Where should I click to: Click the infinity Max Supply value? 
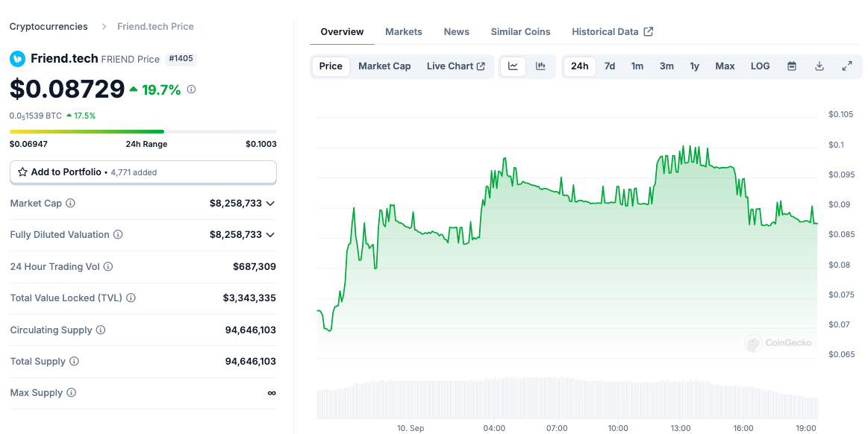(x=272, y=393)
